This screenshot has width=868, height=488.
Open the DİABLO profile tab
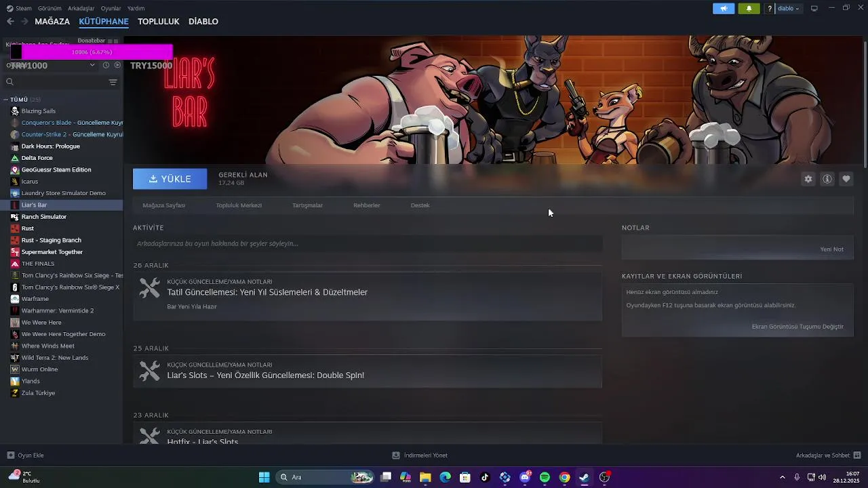coord(203,22)
